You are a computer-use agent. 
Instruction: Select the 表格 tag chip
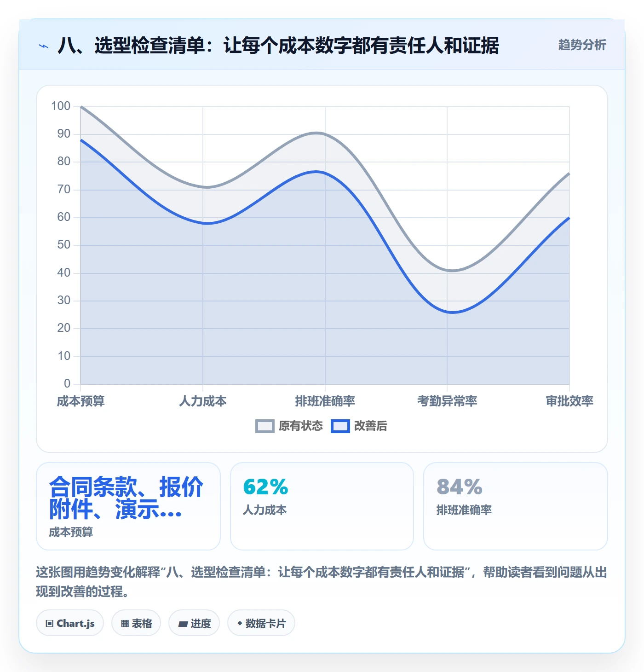[x=136, y=623]
